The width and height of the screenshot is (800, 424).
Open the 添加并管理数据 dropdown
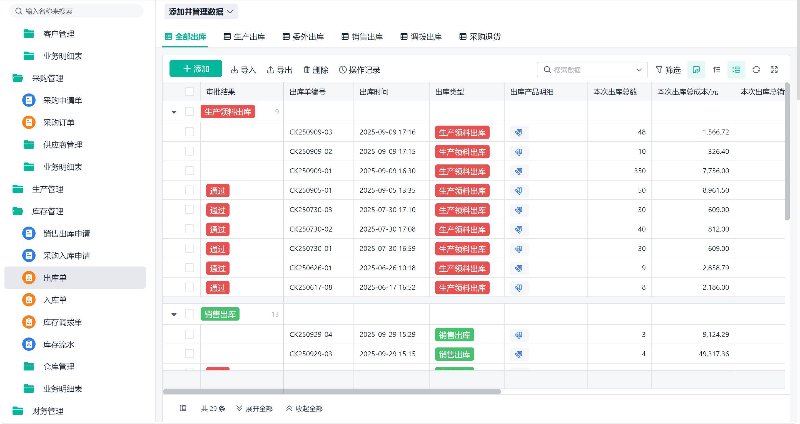pyautogui.click(x=201, y=11)
